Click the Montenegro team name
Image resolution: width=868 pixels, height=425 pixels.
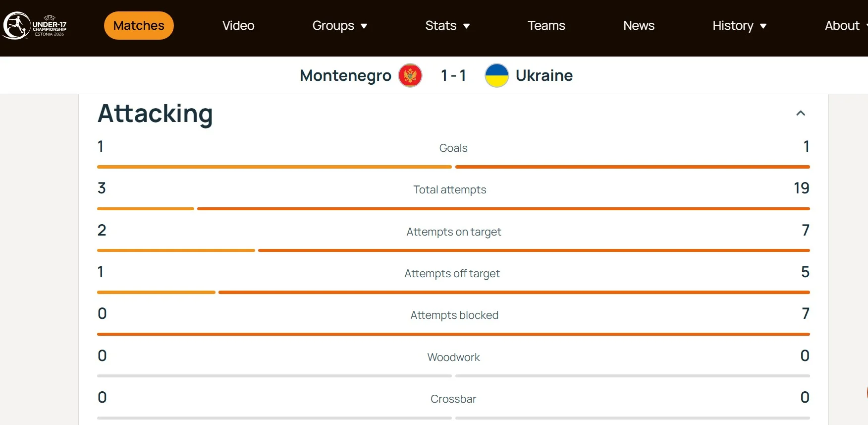[345, 75]
